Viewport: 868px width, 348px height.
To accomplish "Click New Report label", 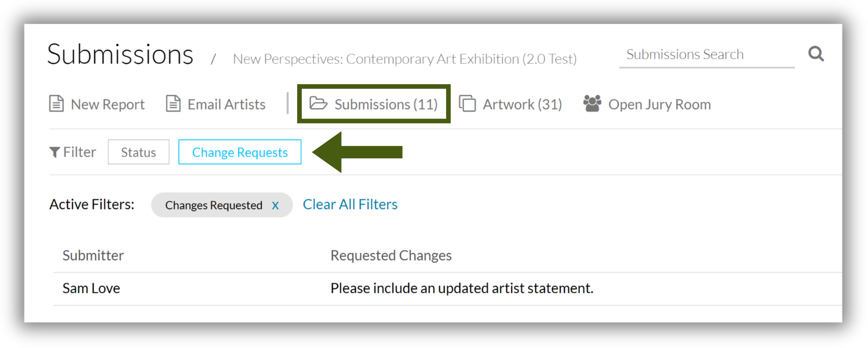I will click(108, 104).
